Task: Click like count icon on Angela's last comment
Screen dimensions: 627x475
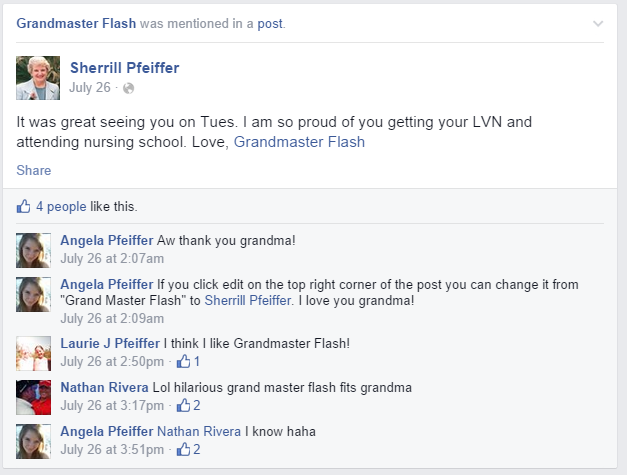Action: point(183,449)
